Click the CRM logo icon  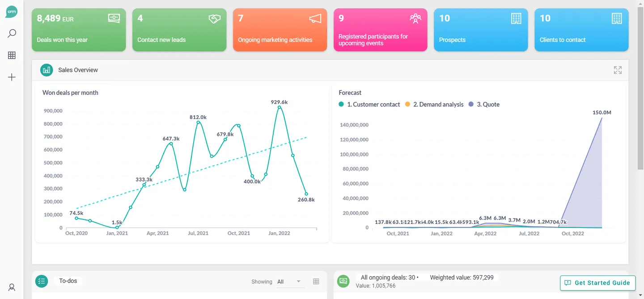point(12,12)
